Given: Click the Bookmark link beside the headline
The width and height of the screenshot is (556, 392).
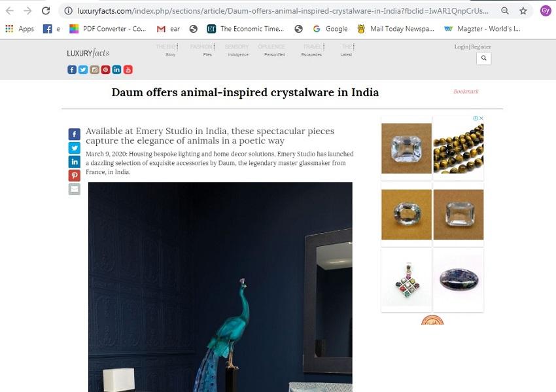Looking at the screenshot, I should pos(466,92).
